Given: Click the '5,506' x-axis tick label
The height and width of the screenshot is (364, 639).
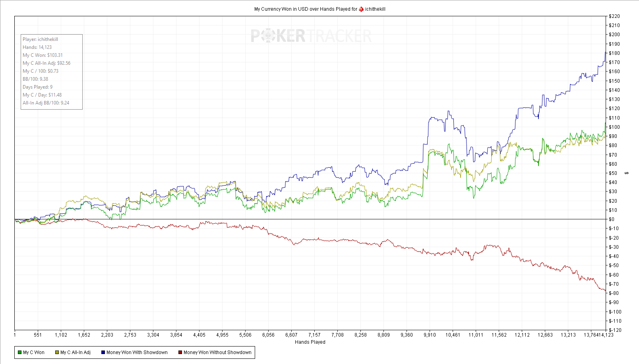Looking at the screenshot, I should 245,335.
